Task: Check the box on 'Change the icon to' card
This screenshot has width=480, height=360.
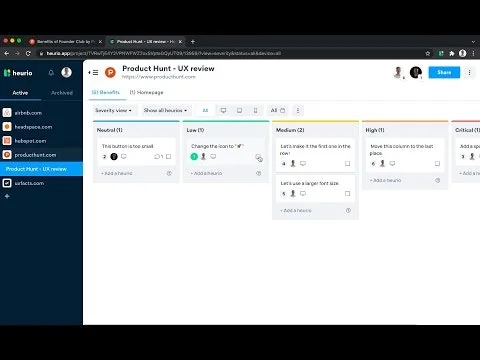Action: tap(258, 157)
